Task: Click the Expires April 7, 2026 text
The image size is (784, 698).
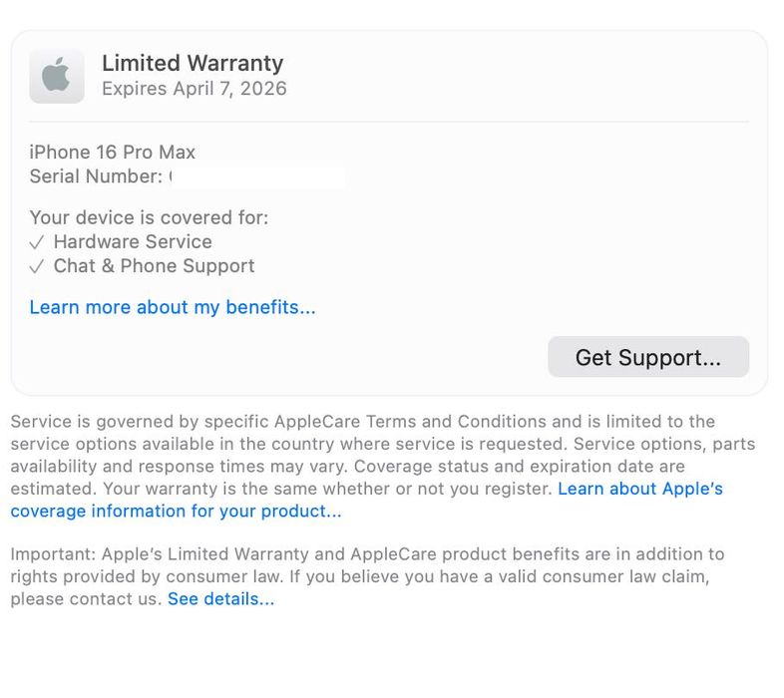Action: tap(195, 89)
